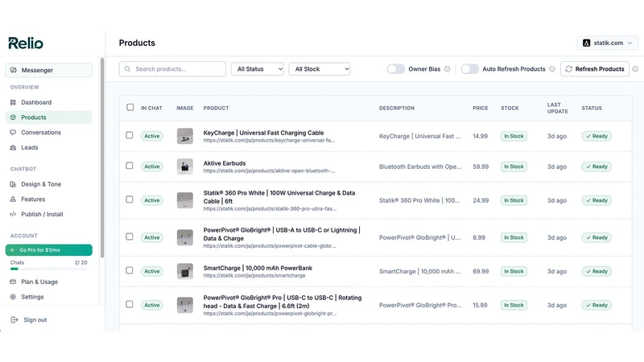Check the PowerPivot GloBright Pro row checkbox
The height and width of the screenshot is (362, 644).
tap(130, 304)
